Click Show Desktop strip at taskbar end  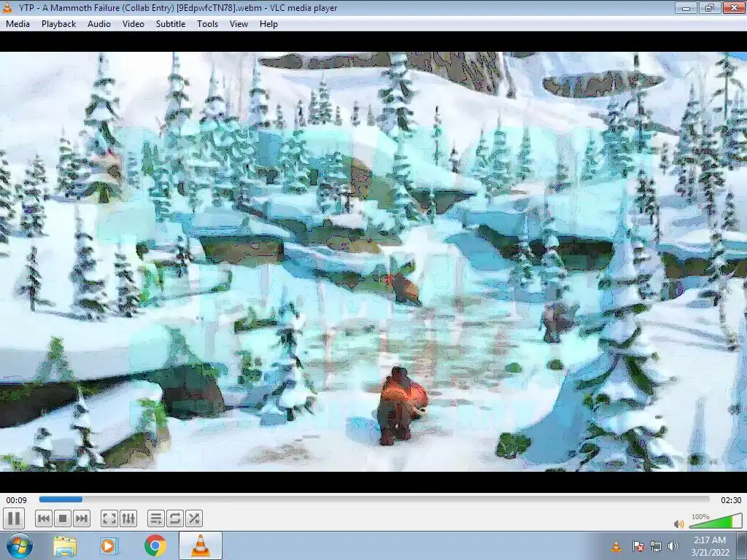(x=742, y=546)
